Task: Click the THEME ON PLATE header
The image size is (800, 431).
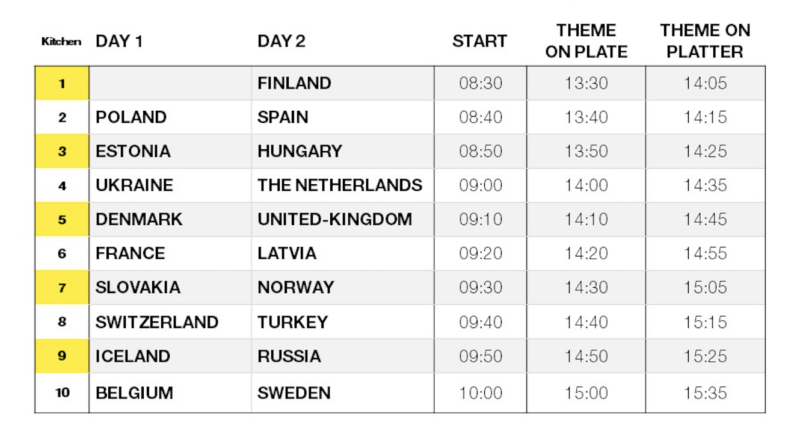Action: point(586,41)
